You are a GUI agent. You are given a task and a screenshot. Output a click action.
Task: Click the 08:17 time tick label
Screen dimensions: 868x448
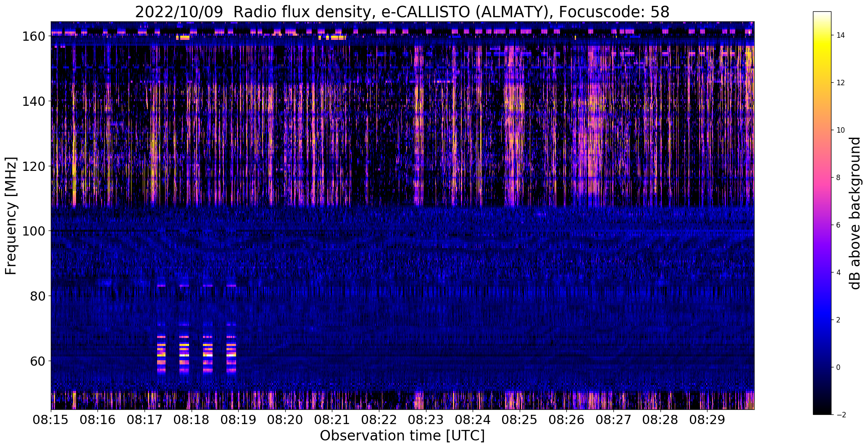[x=145, y=420]
